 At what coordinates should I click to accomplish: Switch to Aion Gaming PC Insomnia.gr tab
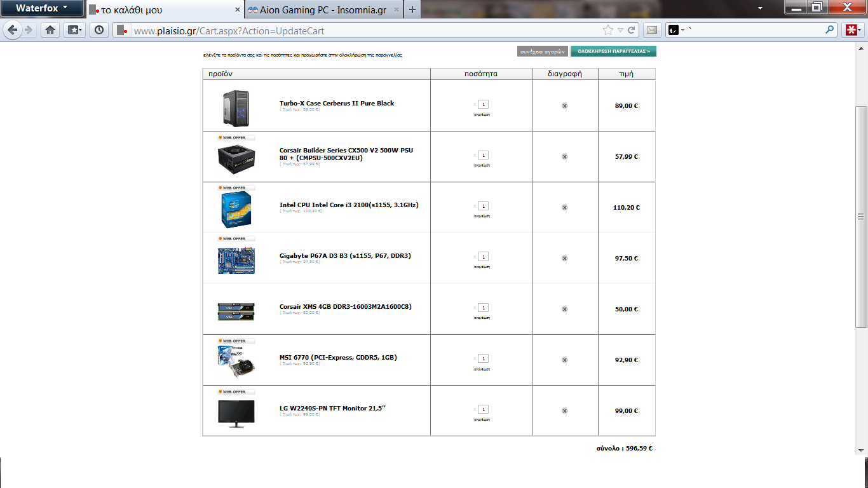[324, 10]
